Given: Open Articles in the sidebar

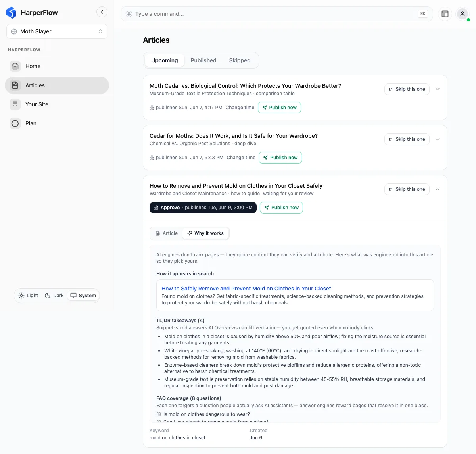Looking at the screenshot, I should pyautogui.click(x=57, y=85).
